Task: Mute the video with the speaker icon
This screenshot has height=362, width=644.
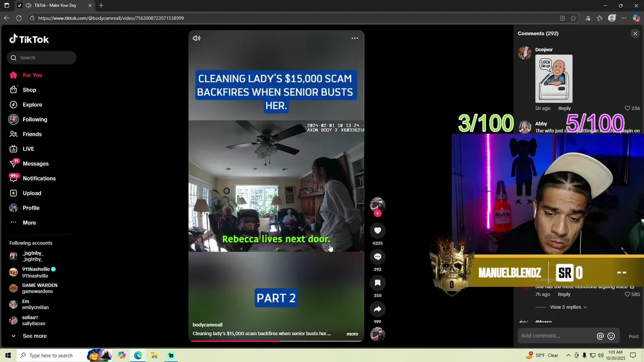Action: click(197, 38)
